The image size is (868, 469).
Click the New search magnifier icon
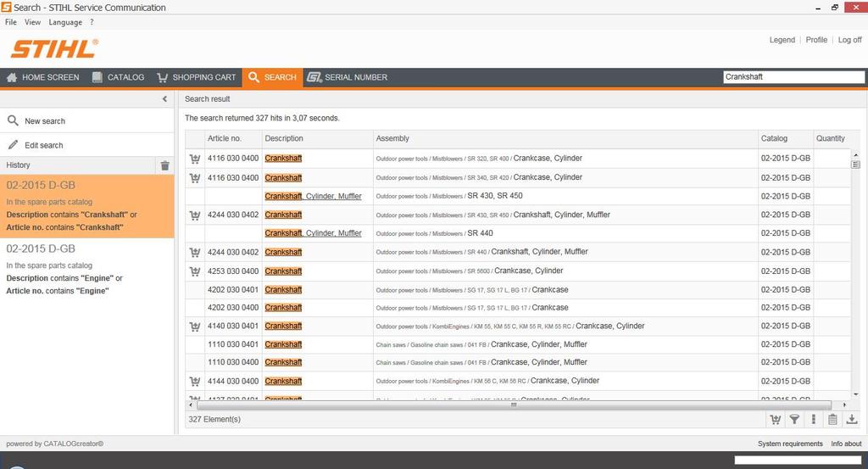pyautogui.click(x=13, y=120)
